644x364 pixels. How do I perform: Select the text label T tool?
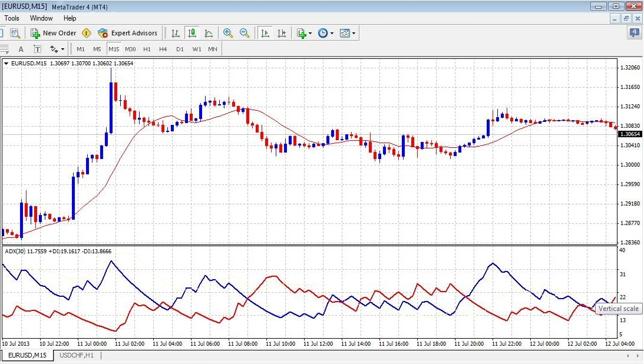pos(37,49)
